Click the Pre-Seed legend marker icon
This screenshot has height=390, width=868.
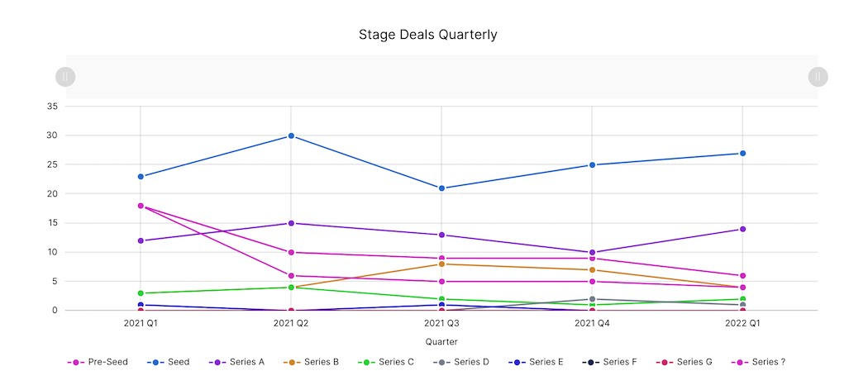75,362
